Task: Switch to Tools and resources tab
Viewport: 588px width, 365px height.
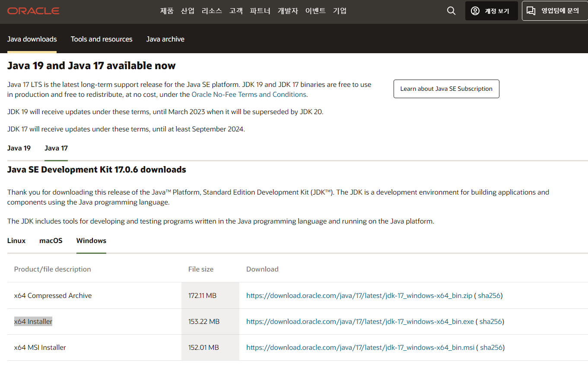Action: tap(102, 39)
